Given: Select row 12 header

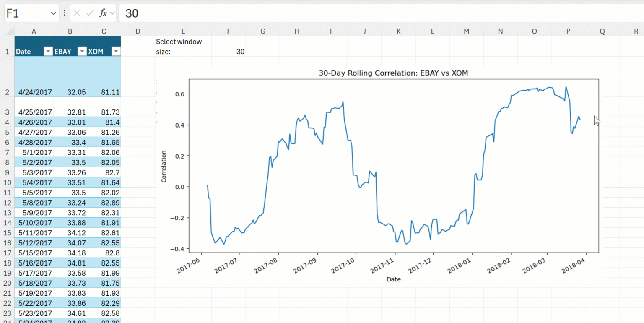Looking at the screenshot, I should 7,203.
